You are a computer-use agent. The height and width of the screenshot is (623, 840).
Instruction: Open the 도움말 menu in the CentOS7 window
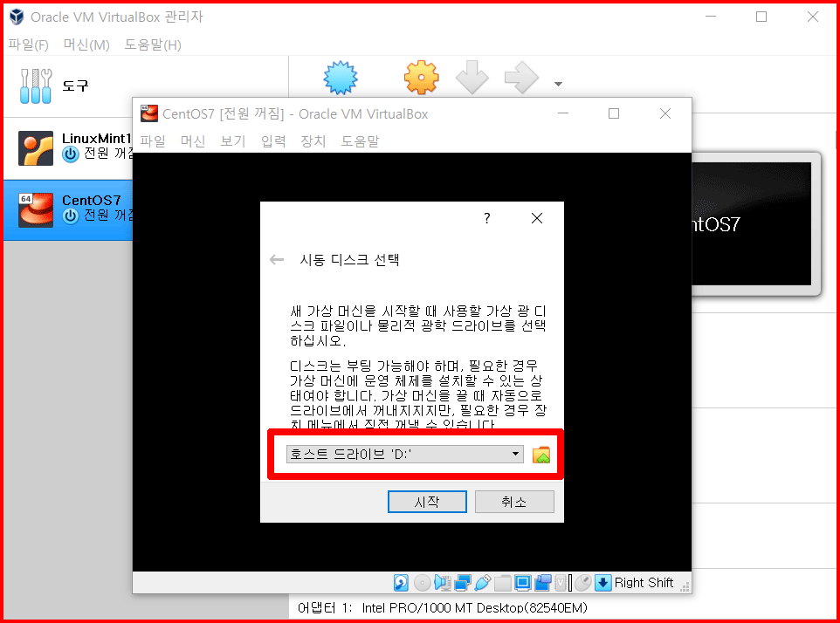[x=360, y=141]
